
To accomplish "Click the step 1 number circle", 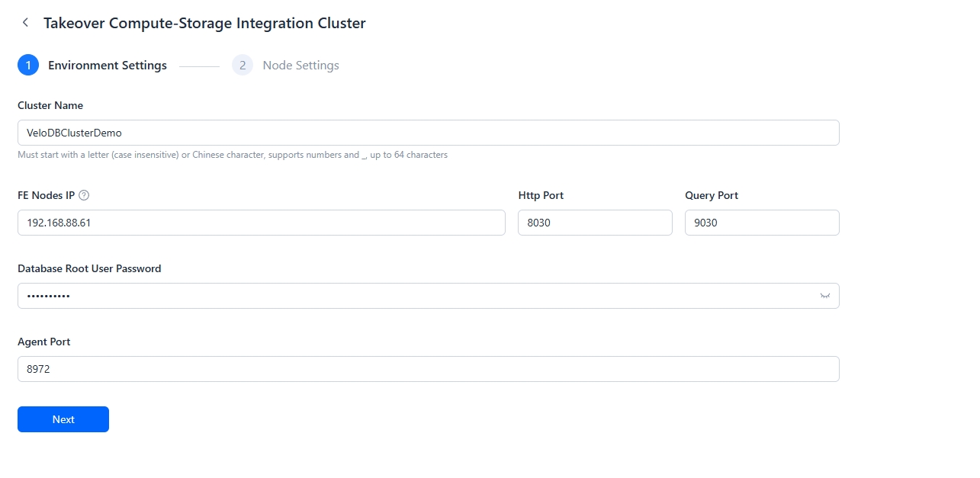I will click(x=28, y=66).
